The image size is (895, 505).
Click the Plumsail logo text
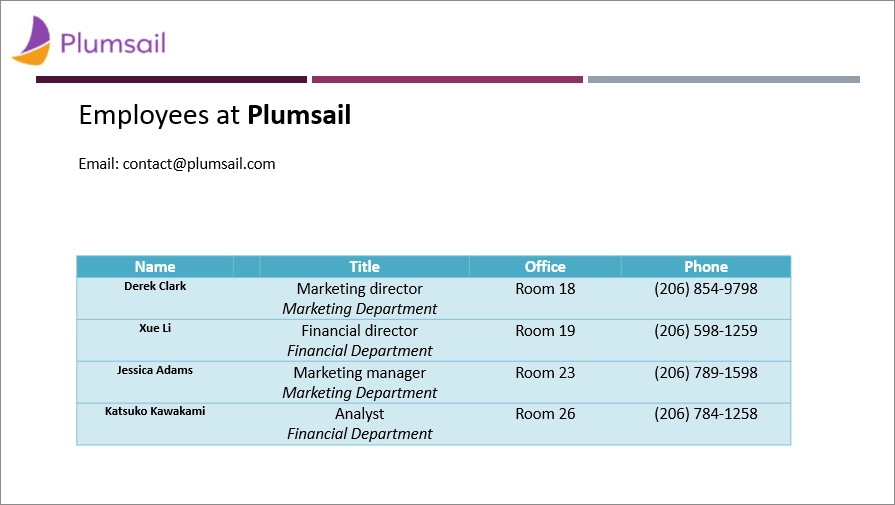coord(113,43)
